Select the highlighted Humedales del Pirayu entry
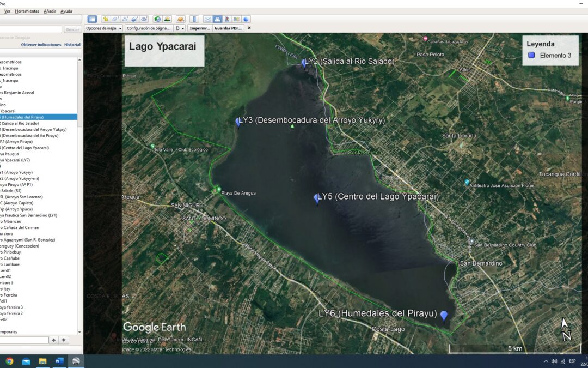This screenshot has height=368, width=588. [x=39, y=117]
